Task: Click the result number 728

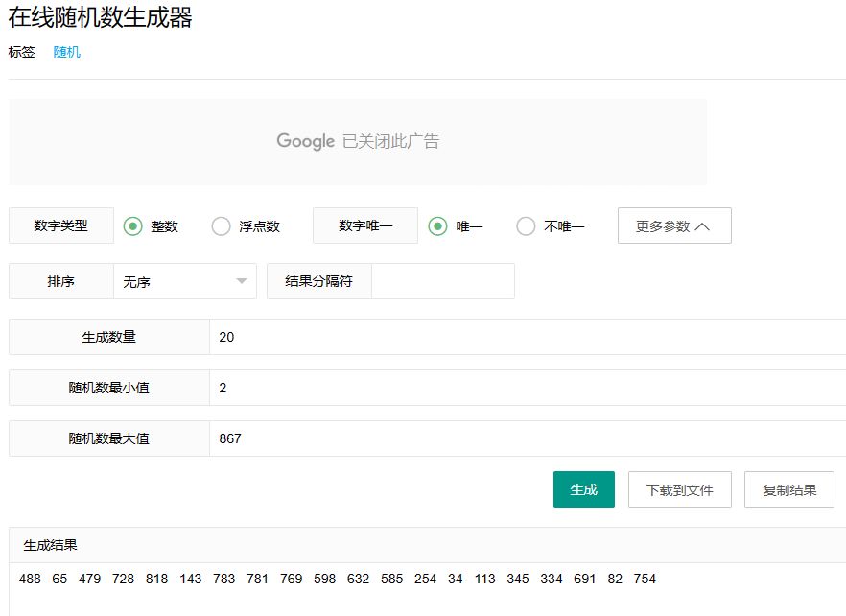Action: (123, 579)
